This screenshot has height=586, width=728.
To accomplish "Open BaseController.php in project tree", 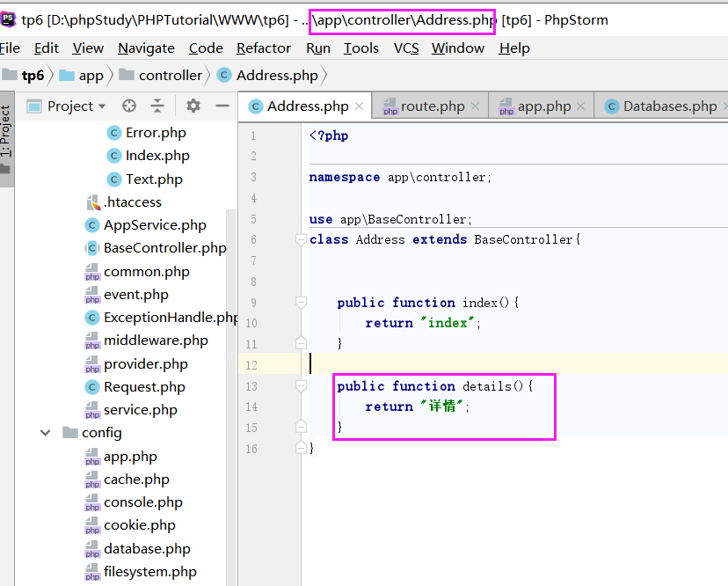I will (x=164, y=248).
